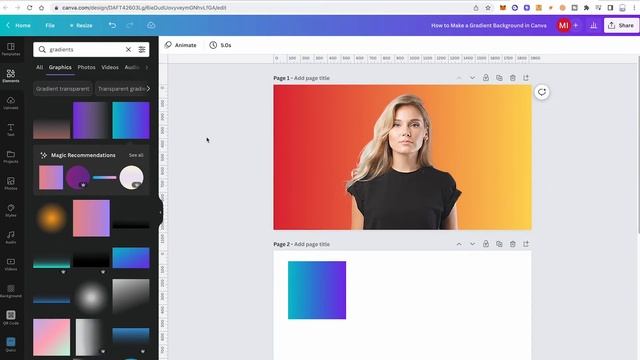This screenshot has height=360, width=640.
Task: Switch to the Videos results tab
Action: pyautogui.click(x=110, y=67)
